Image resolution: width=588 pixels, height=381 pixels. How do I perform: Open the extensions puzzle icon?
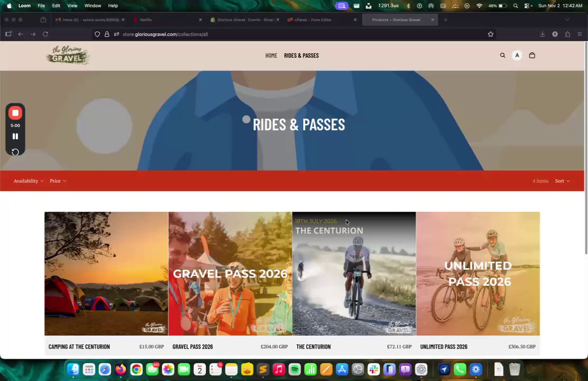tap(567, 34)
